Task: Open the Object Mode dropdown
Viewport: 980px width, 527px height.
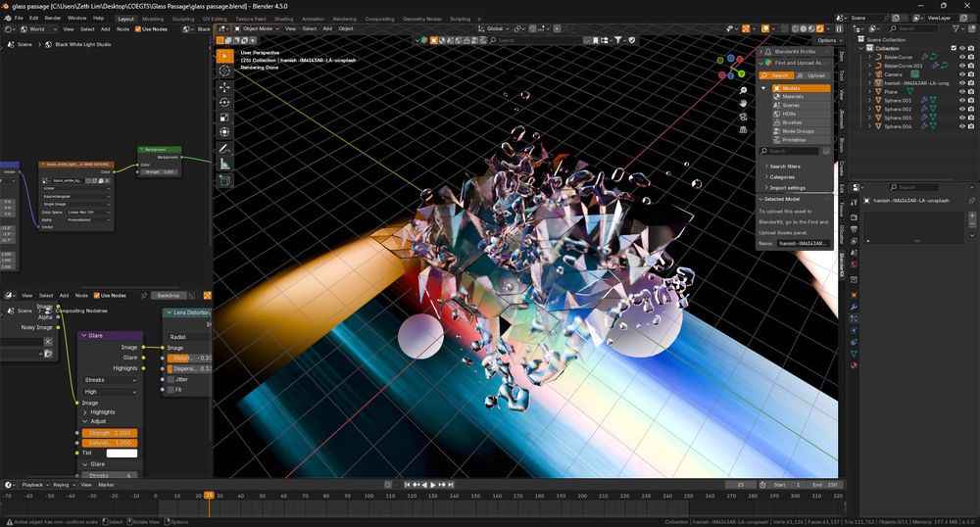Action: coord(256,28)
